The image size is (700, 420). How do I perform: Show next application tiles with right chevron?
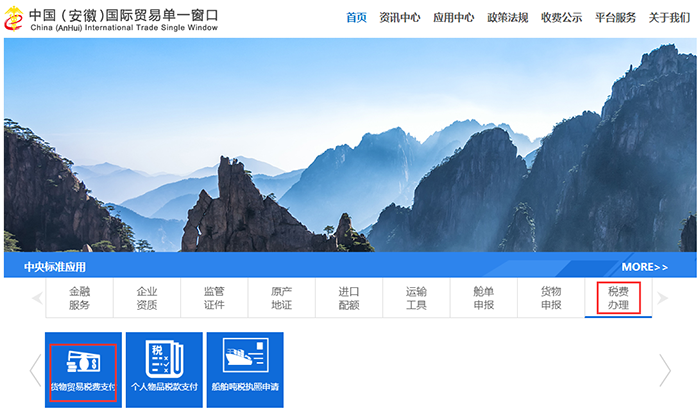click(x=665, y=371)
